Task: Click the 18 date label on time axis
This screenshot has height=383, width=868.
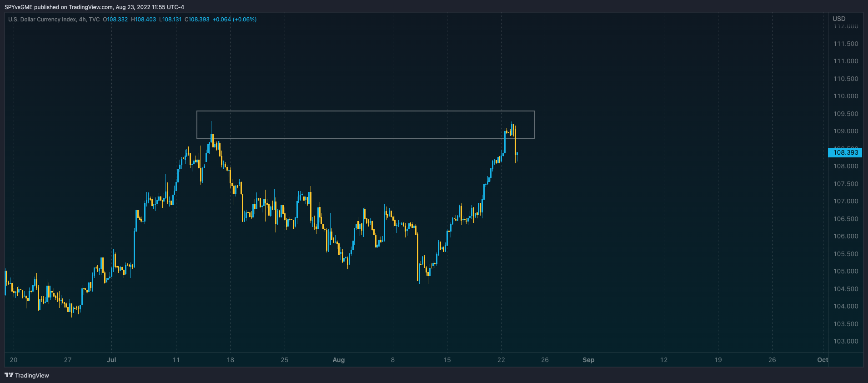Action: [231, 360]
